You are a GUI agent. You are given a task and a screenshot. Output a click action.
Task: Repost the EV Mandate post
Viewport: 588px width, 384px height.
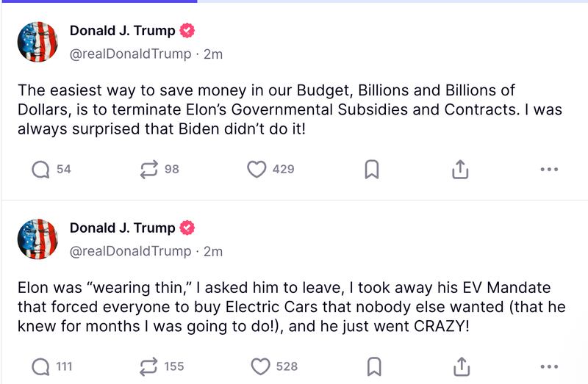[149, 366]
